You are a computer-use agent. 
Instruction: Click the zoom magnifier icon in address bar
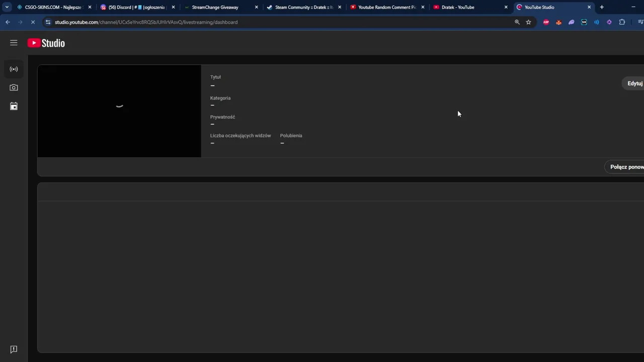click(x=517, y=22)
